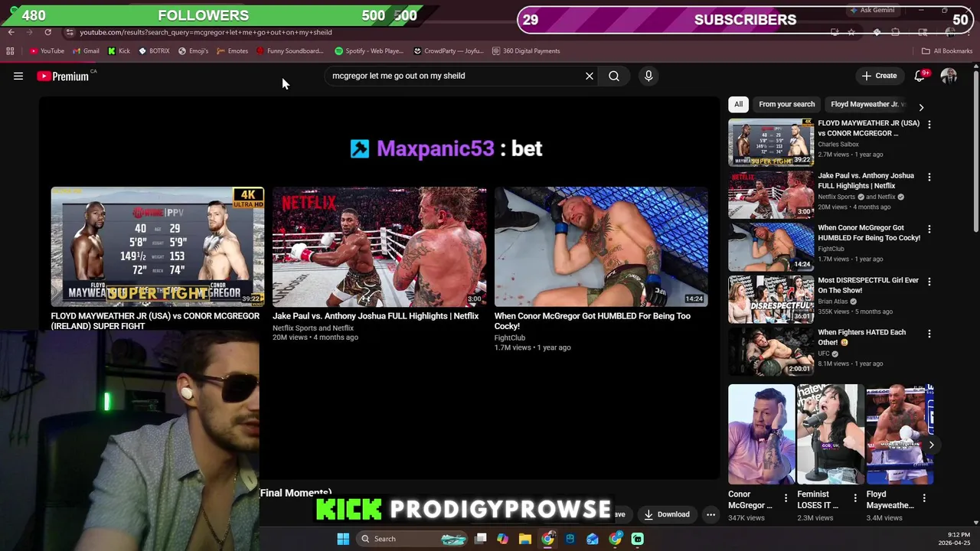
Task: Click the browser address bar URL
Action: (206, 32)
